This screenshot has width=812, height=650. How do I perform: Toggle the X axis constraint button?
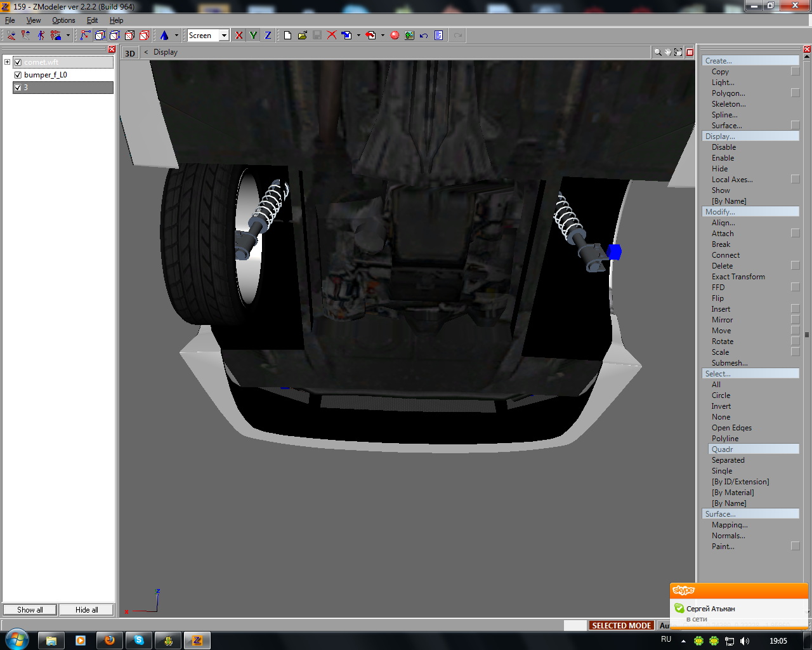[239, 36]
